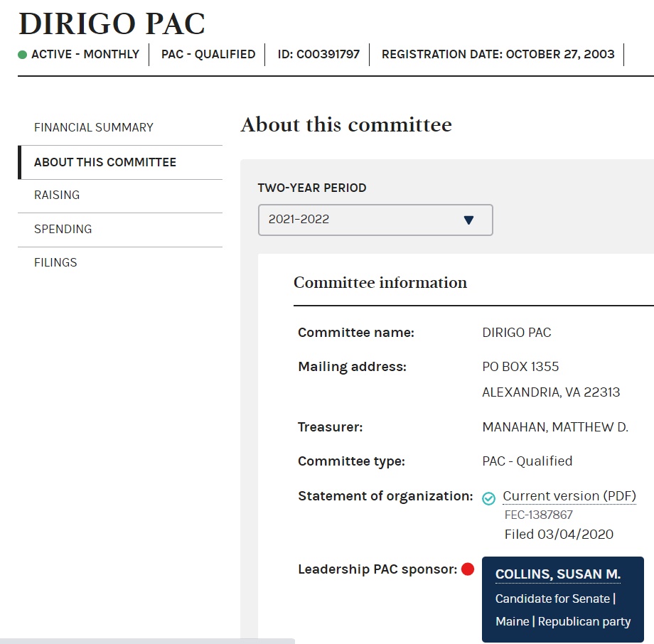Open the Financial Summary section
This screenshot has height=644, width=654.
click(93, 127)
